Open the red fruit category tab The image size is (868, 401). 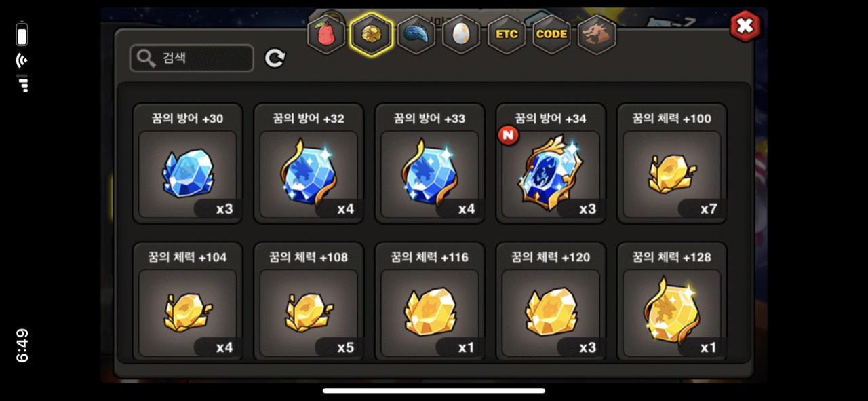click(327, 34)
